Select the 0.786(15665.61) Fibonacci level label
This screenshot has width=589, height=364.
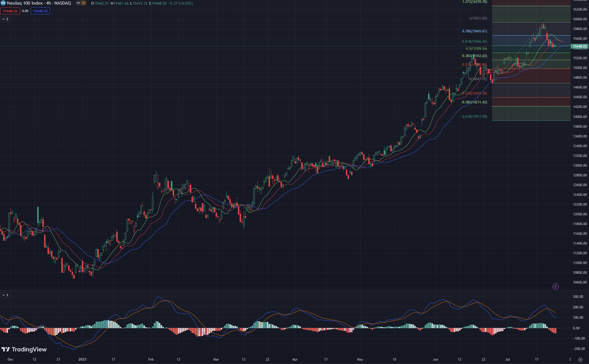tap(474, 31)
